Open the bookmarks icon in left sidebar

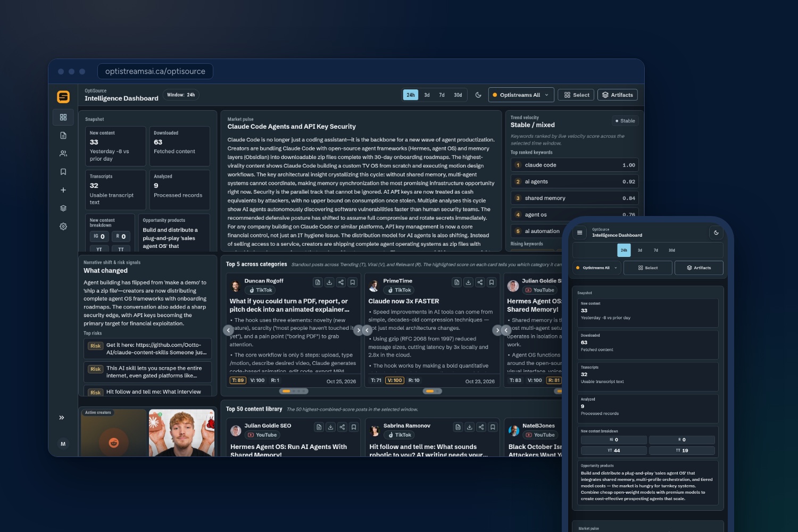point(63,172)
